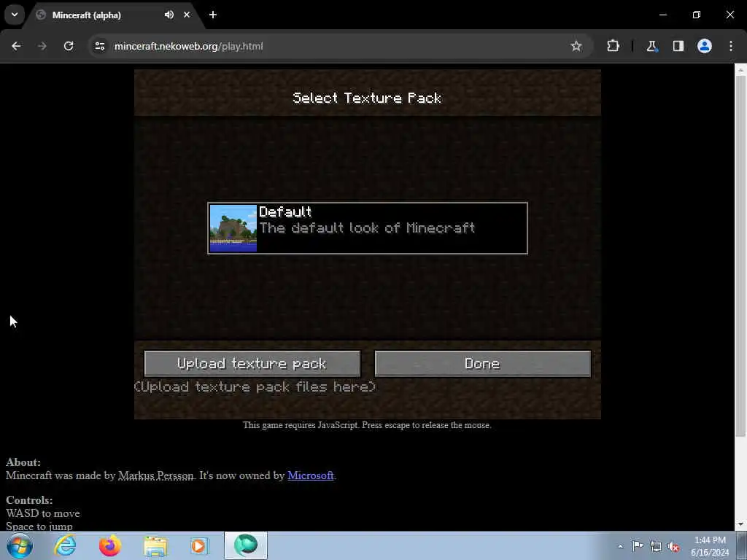Mute the tab via speaker icon
Image resolution: width=747 pixels, height=560 pixels.
coord(169,15)
